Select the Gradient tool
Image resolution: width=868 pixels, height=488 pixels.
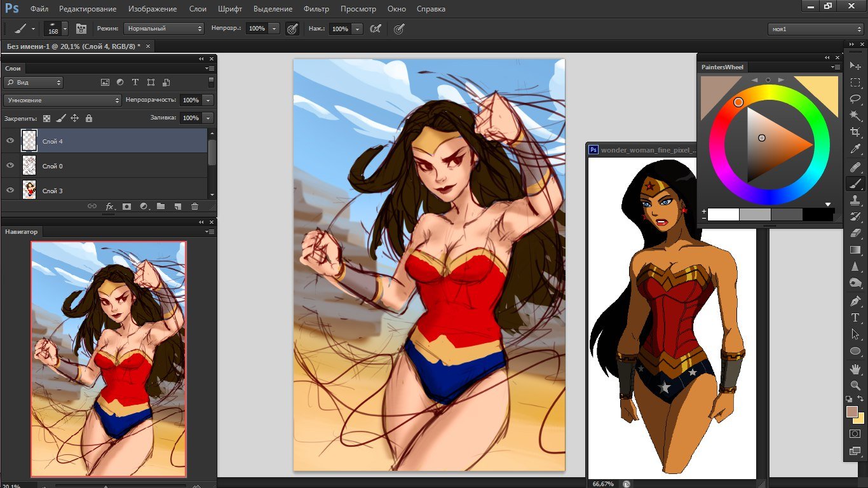coord(855,250)
